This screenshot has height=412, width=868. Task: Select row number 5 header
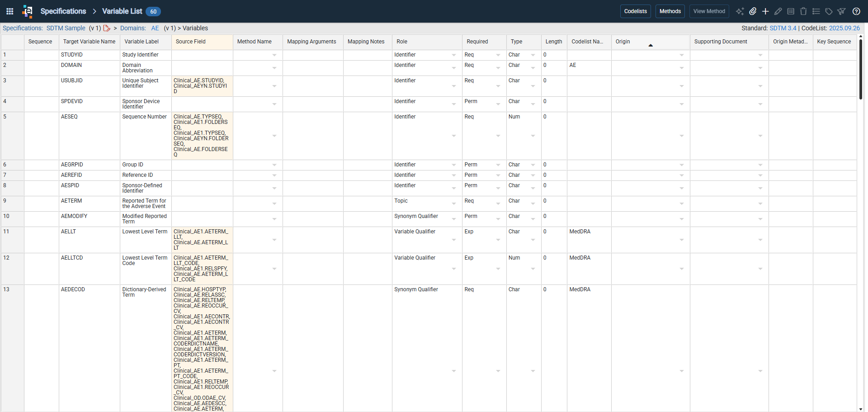[x=13, y=136]
